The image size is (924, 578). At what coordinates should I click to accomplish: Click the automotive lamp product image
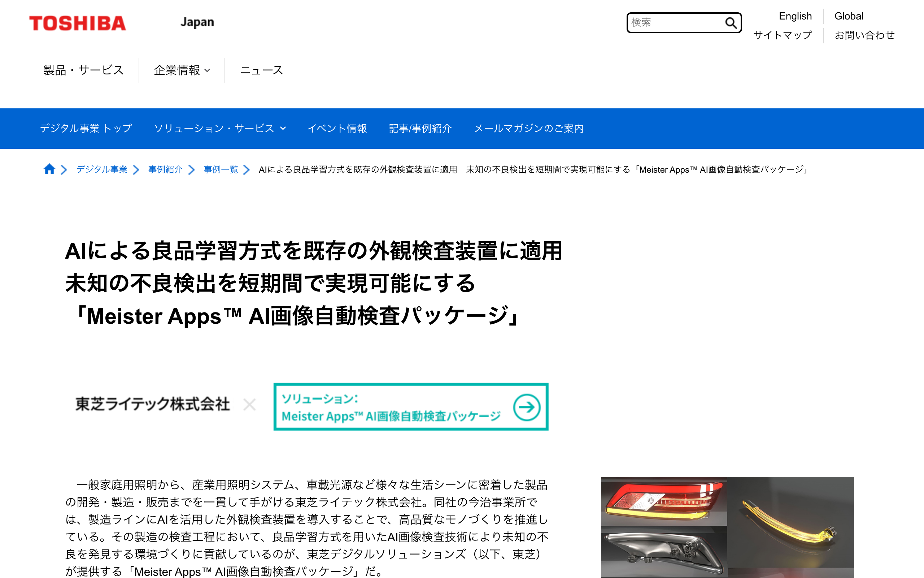(x=727, y=527)
